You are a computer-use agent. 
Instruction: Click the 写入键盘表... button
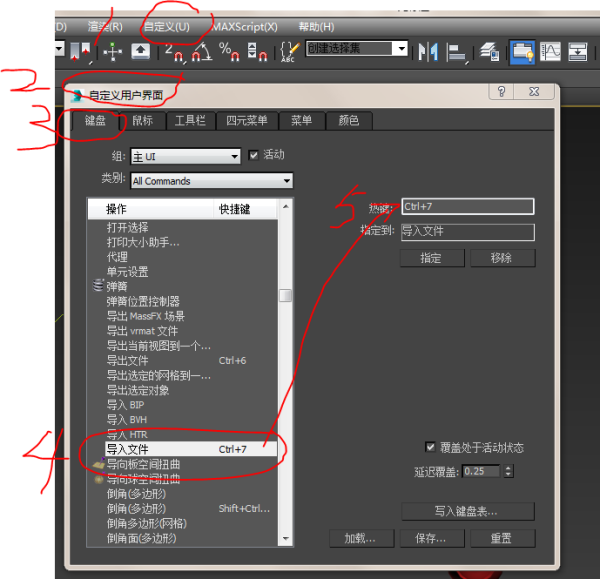point(467,511)
